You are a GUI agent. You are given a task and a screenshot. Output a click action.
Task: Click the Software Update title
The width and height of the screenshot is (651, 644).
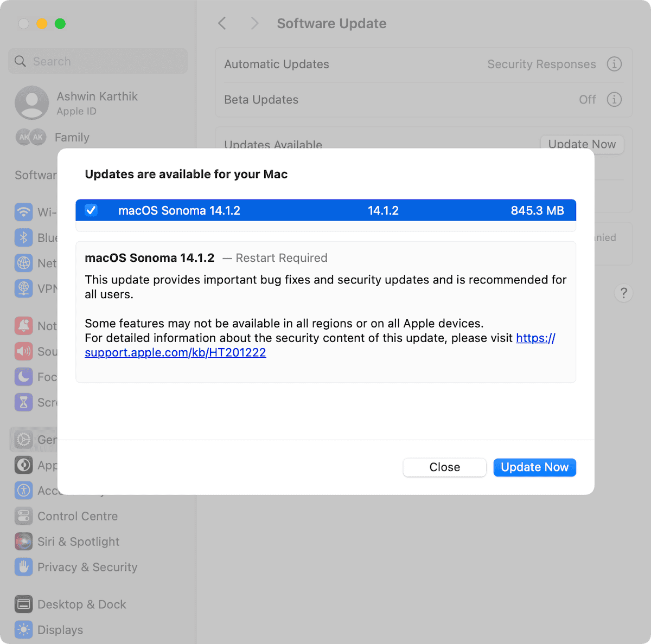[x=331, y=23]
